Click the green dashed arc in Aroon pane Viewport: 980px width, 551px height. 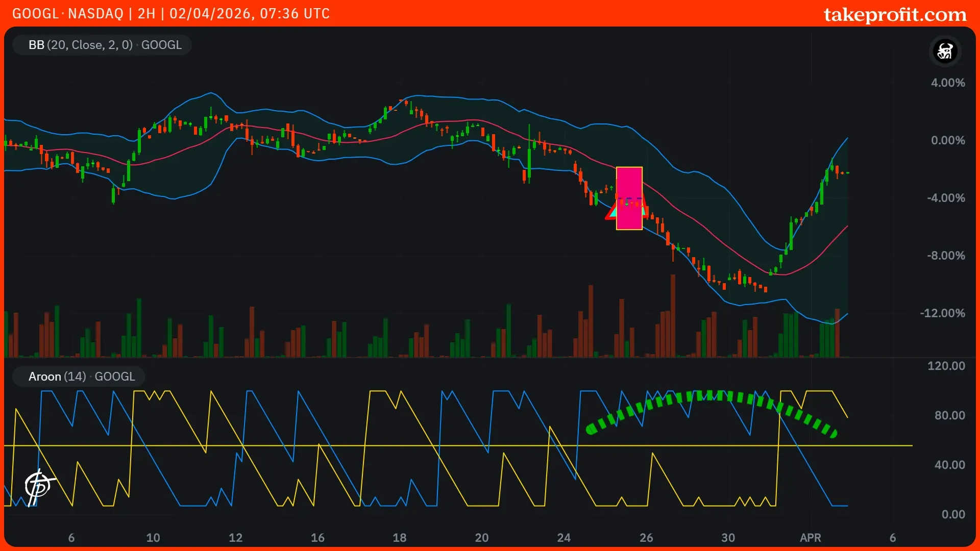pyautogui.click(x=709, y=396)
